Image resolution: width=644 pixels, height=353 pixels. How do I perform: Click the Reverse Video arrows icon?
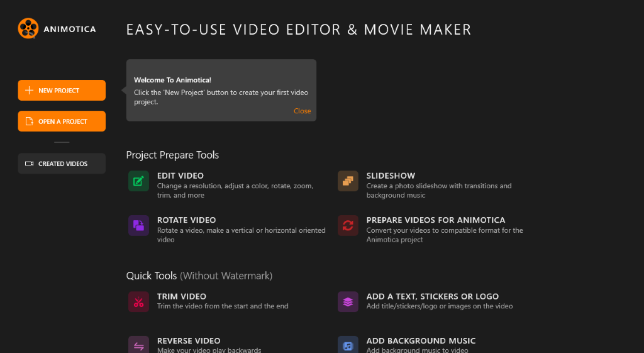[139, 345]
